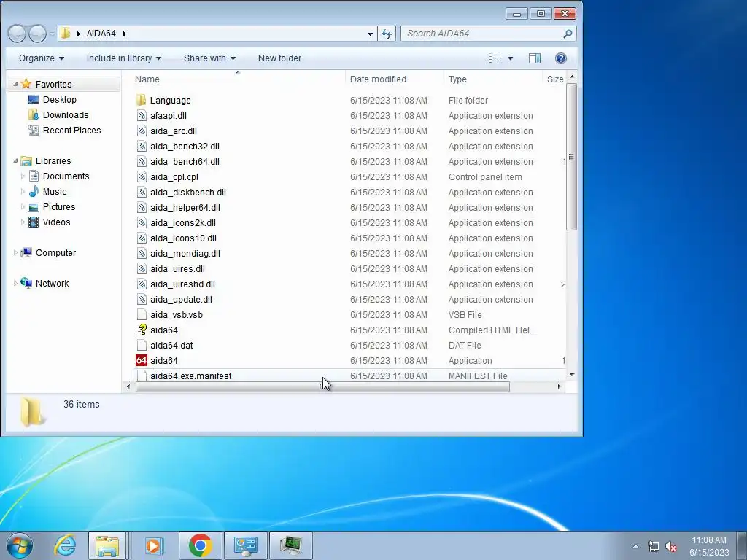This screenshot has width=747, height=560.
Task: Click the aida_vsb.vsb file icon
Action: 141,315
